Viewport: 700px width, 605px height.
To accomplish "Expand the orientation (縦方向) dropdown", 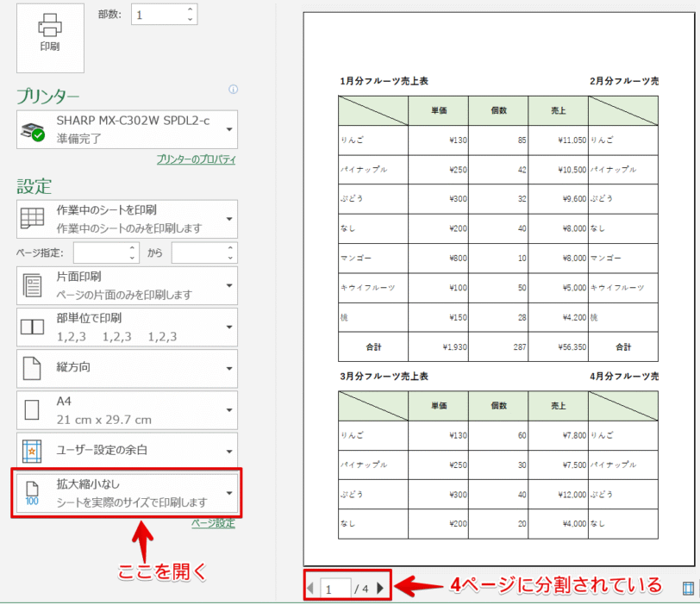I will [x=228, y=368].
